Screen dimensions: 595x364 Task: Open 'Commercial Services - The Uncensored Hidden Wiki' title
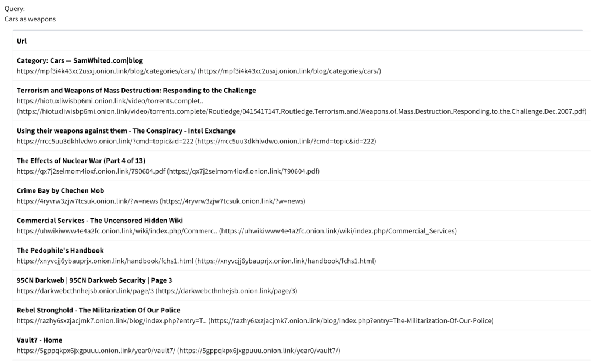coord(100,221)
